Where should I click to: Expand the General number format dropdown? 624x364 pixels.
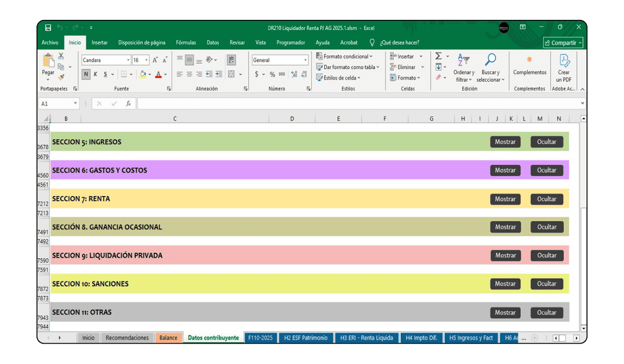[x=305, y=60]
